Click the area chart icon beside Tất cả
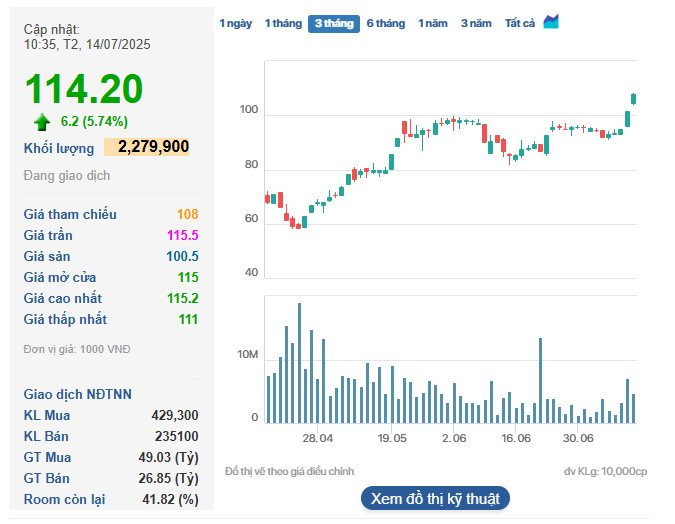The image size is (675, 524). pos(551,22)
